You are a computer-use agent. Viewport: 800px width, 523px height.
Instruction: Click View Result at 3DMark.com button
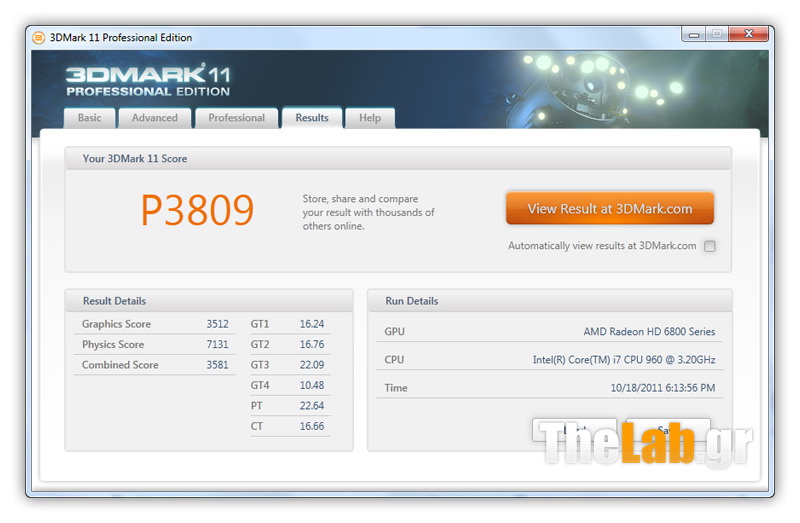tap(610, 208)
